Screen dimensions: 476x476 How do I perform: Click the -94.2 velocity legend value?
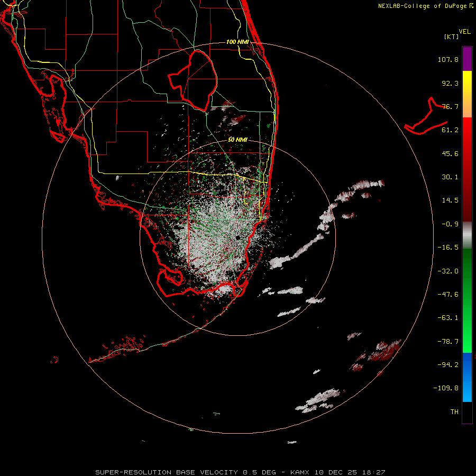(x=448, y=364)
